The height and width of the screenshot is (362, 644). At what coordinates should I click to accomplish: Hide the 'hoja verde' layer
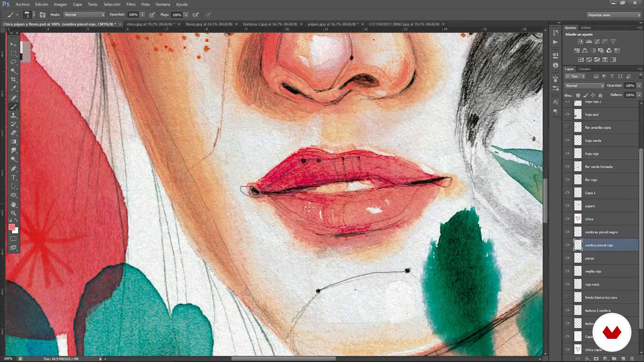pos(568,141)
